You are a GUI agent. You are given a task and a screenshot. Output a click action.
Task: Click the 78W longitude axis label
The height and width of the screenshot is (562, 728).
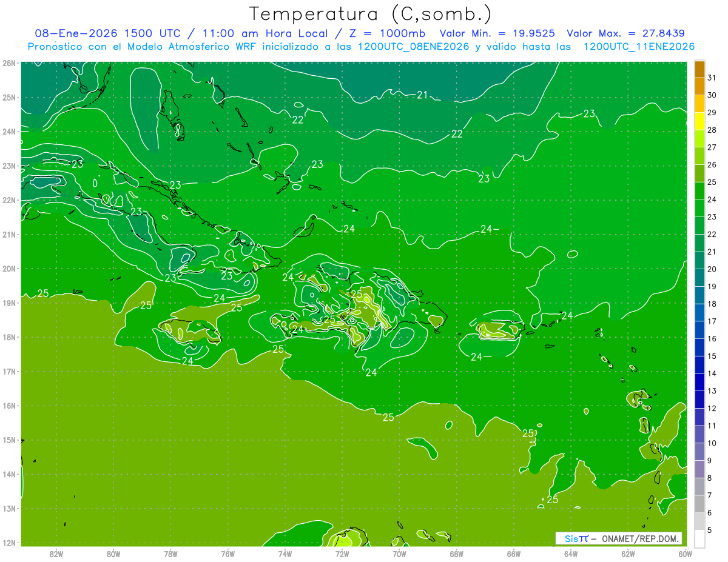pos(170,554)
